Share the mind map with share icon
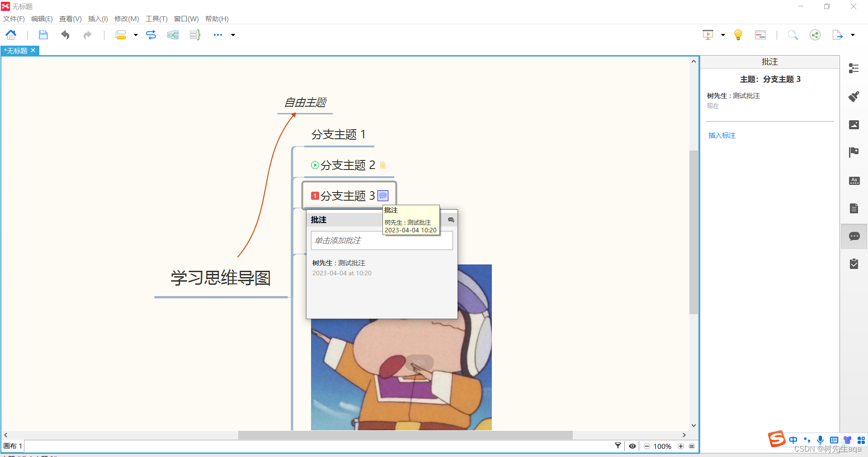The height and width of the screenshot is (457, 868). coord(815,35)
